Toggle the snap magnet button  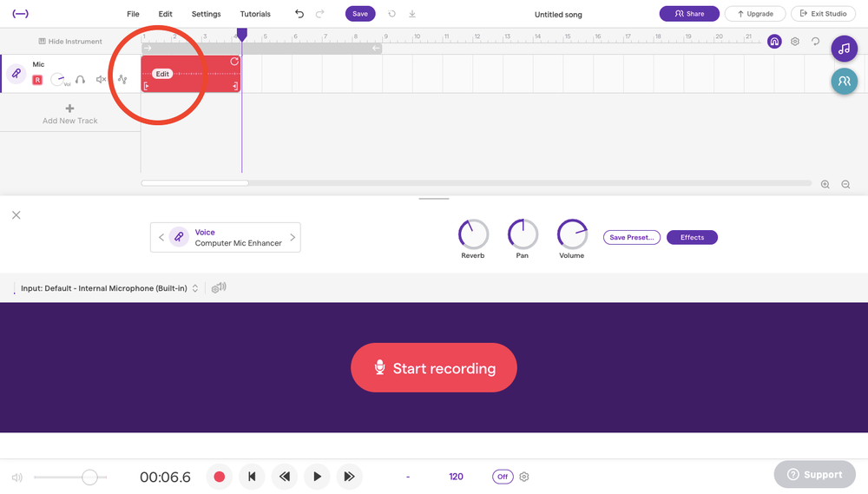point(774,42)
